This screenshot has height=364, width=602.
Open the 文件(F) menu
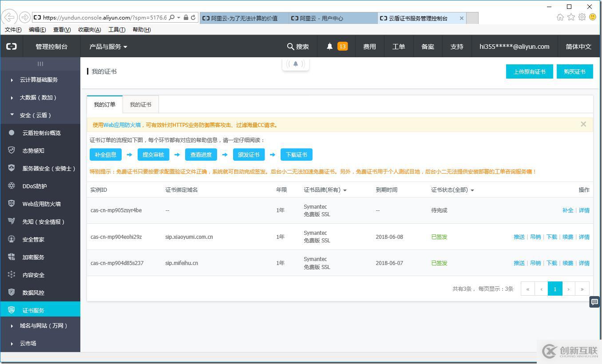13,30
